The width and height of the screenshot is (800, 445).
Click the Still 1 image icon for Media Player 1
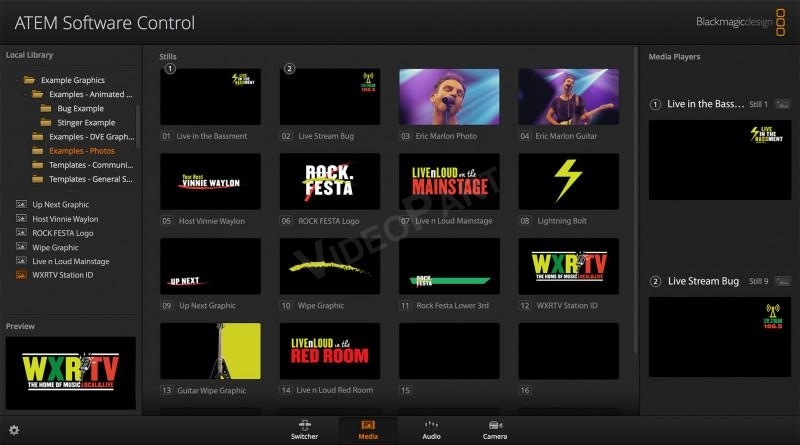point(782,104)
